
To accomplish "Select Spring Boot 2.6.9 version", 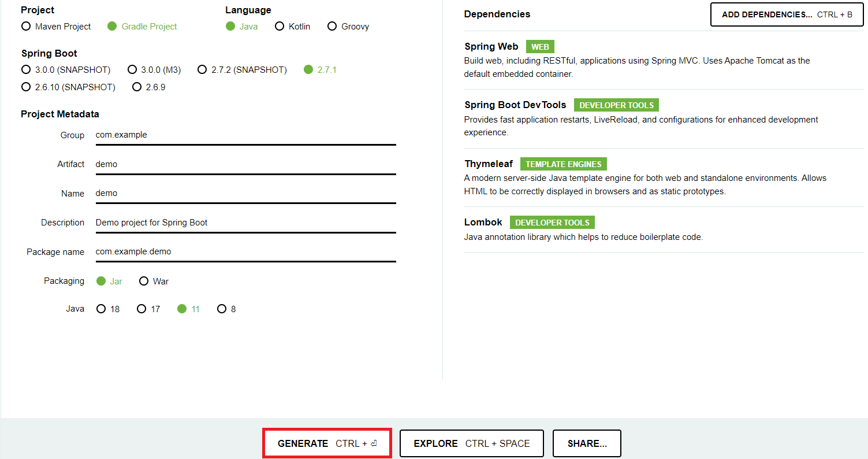I will (137, 87).
